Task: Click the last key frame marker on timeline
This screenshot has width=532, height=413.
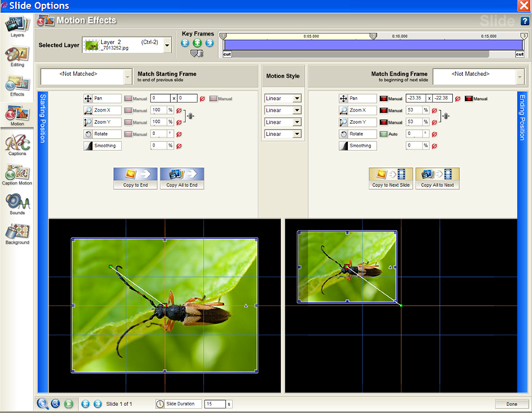Action: (524, 36)
